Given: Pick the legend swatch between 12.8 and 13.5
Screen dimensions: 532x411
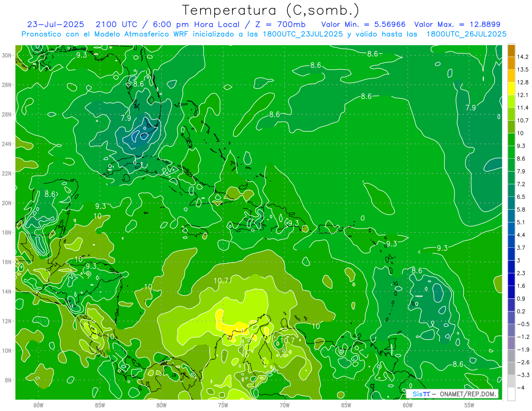Looking at the screenshot, I should [511, 76].
